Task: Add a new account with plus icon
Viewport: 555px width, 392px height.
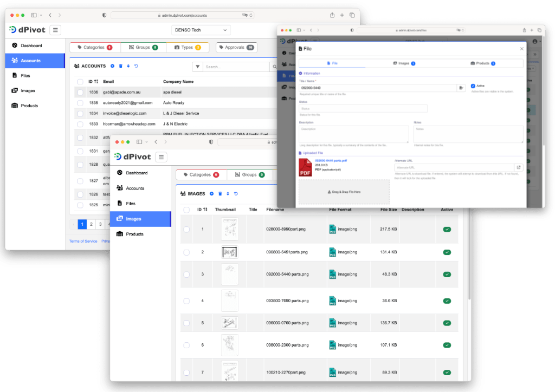Action: coord(113,66)
